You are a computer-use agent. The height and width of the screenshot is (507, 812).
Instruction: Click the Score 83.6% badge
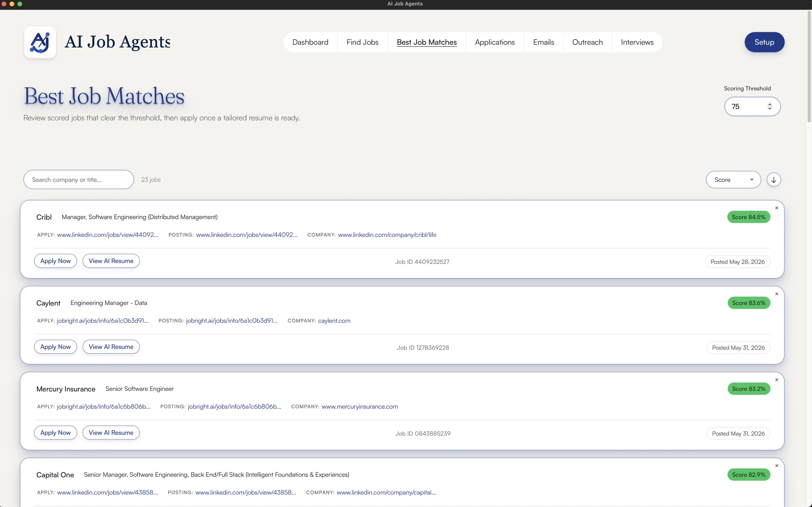click(x=748, y=303)
